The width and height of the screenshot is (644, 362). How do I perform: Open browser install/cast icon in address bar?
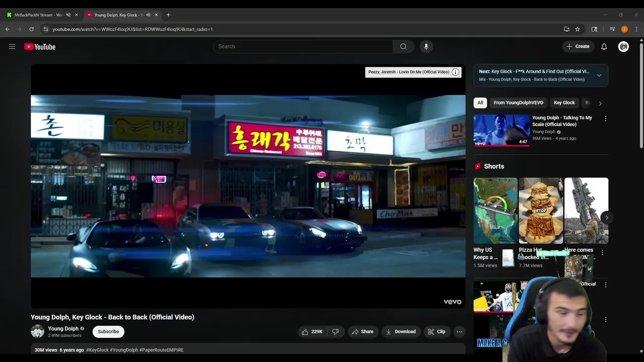point(567,29)
